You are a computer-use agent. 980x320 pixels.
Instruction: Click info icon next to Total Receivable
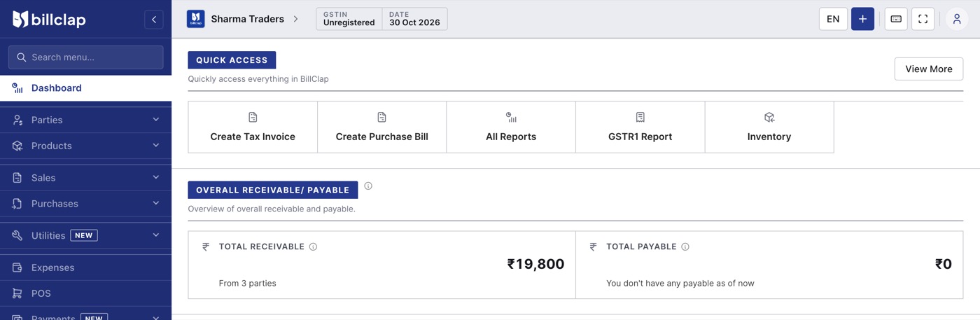(x=313, y=246)
